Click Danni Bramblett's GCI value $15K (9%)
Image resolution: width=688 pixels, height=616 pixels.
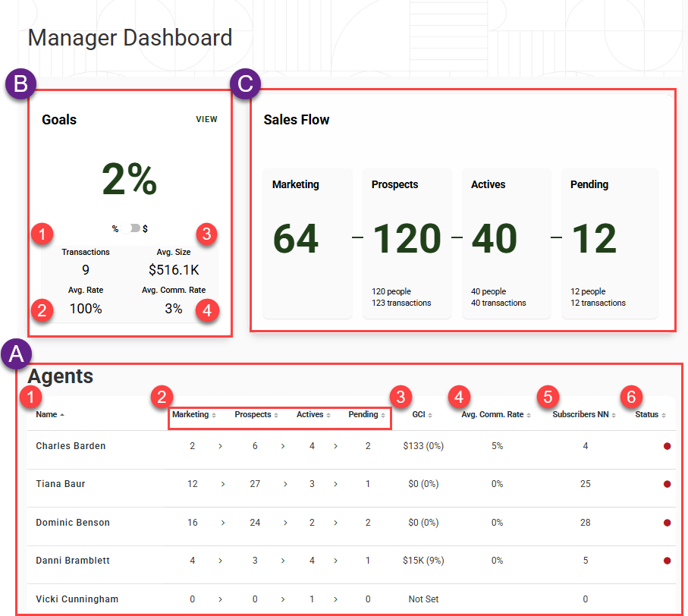pos(423,561)
